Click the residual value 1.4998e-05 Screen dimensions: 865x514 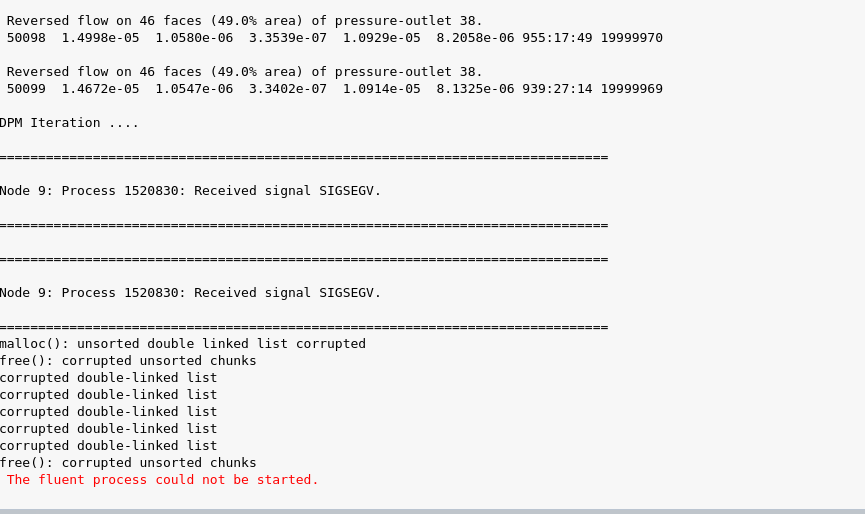point(100,38)
